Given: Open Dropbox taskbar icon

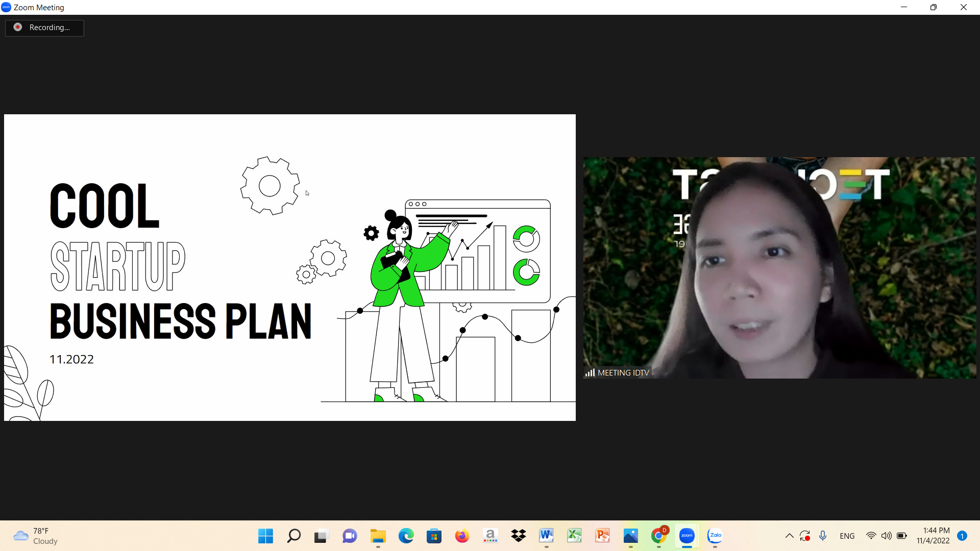Looking at the screenshot, I should (518, 536).
